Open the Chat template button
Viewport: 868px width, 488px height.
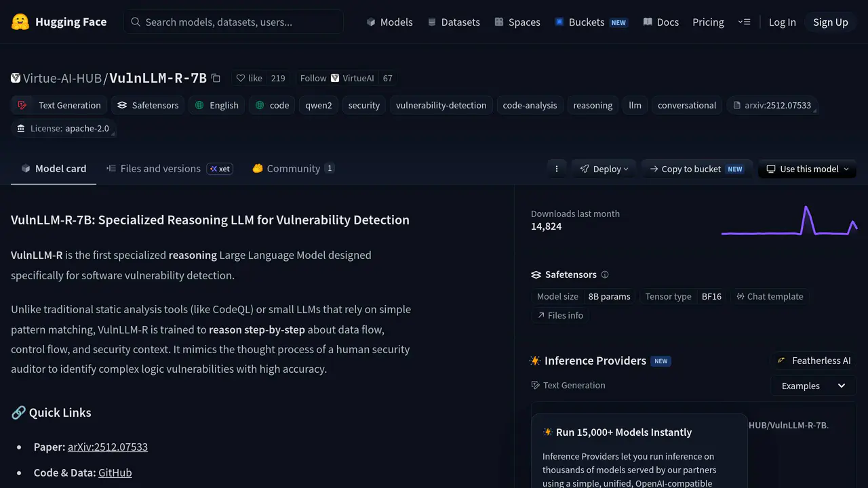point(770,296)
